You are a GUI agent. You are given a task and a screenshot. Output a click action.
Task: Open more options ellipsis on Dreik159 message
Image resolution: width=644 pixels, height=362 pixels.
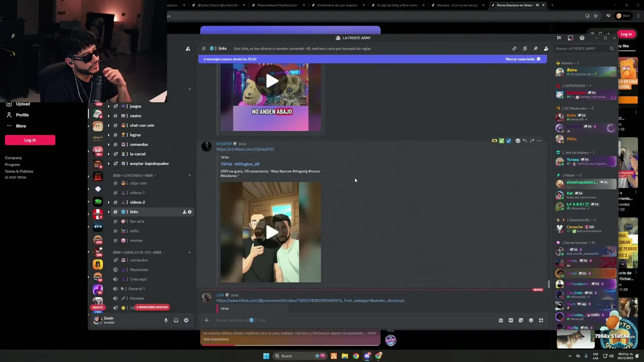539,141
